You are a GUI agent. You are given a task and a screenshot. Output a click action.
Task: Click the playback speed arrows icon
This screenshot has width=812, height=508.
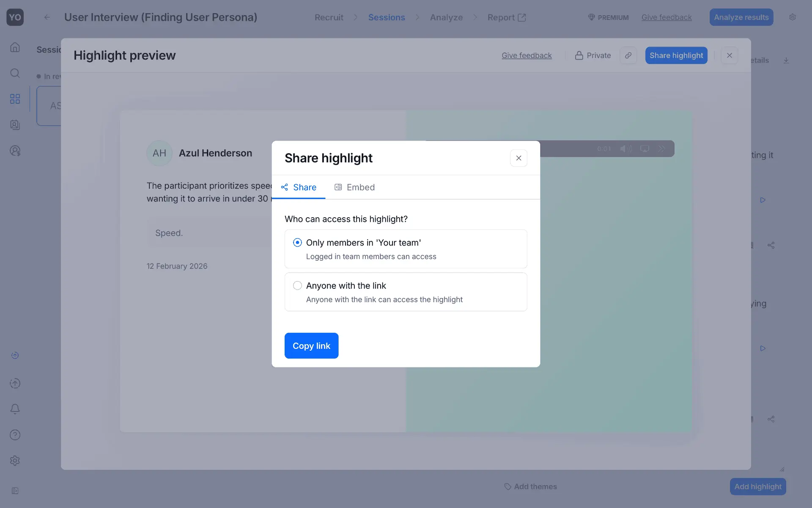coord(661,149)
